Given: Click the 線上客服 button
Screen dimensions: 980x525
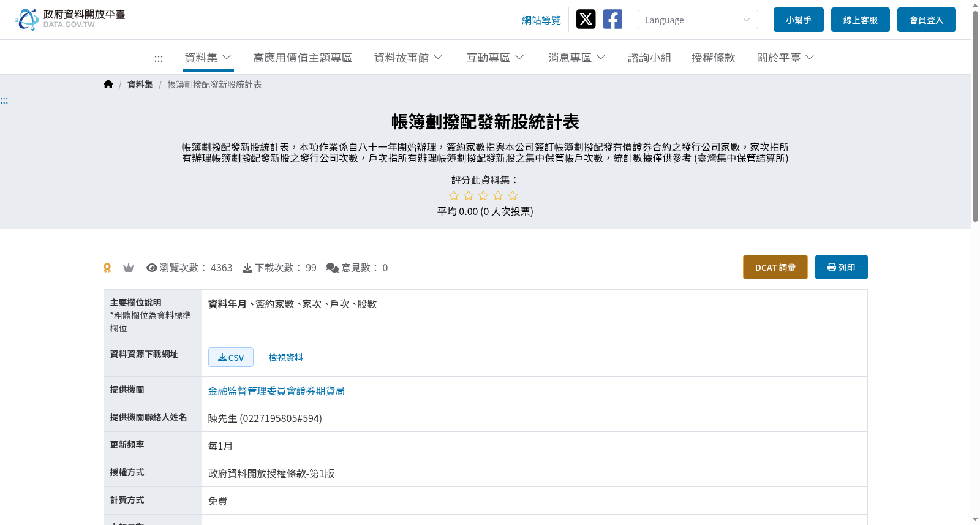Looking at the screenshot, I should click(861, 20).
